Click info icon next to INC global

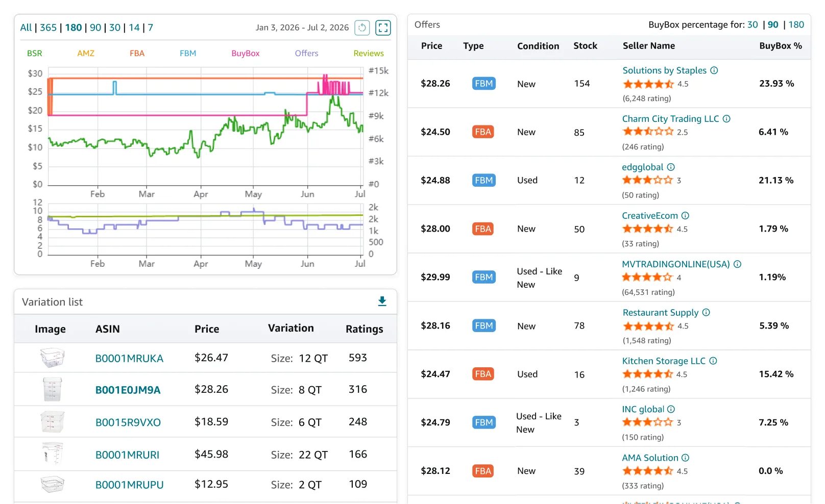(x=671, y=409)
